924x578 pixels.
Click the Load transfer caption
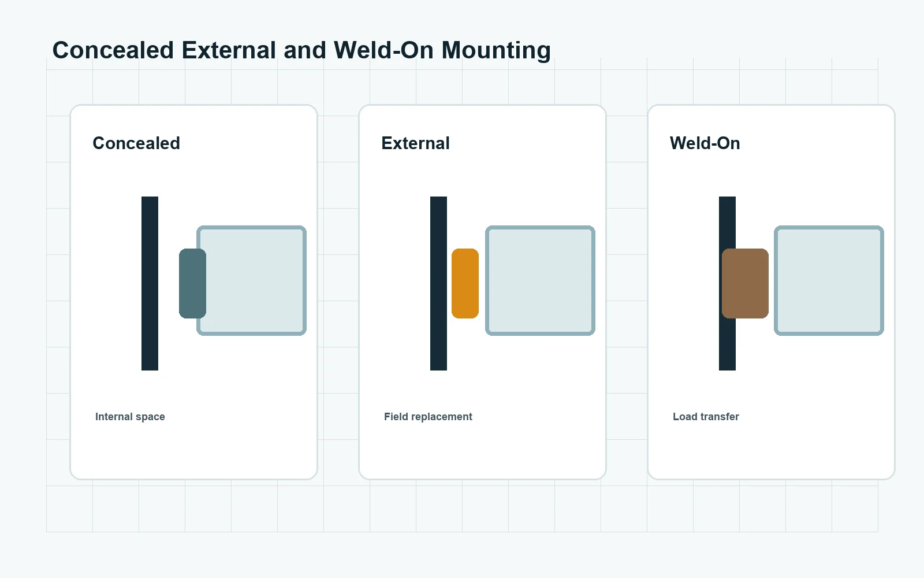coord(706,417)
